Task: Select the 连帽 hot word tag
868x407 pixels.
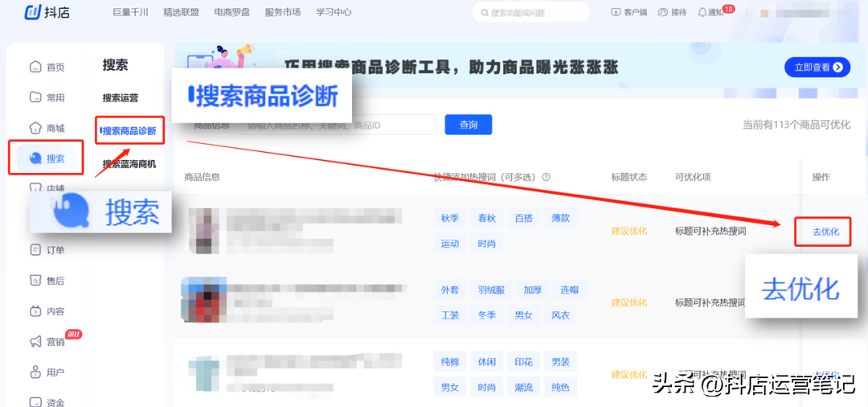Action: click(x=570, y=290)
